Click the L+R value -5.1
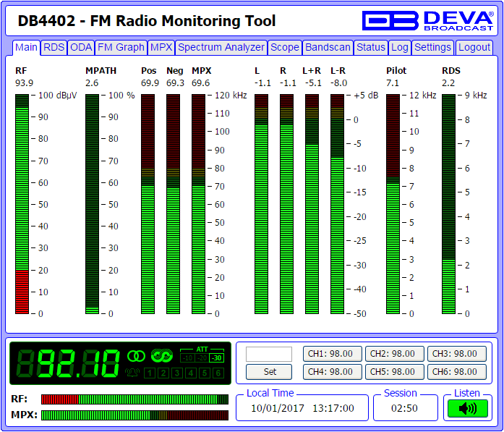 (313, 83)
